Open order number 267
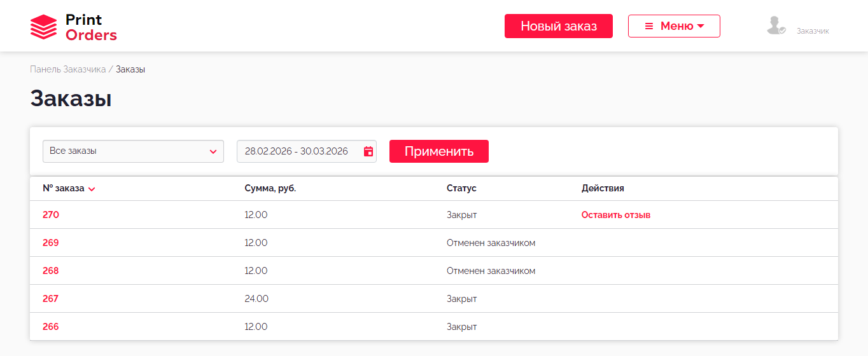Screen dimensions: 868x356 51,299
